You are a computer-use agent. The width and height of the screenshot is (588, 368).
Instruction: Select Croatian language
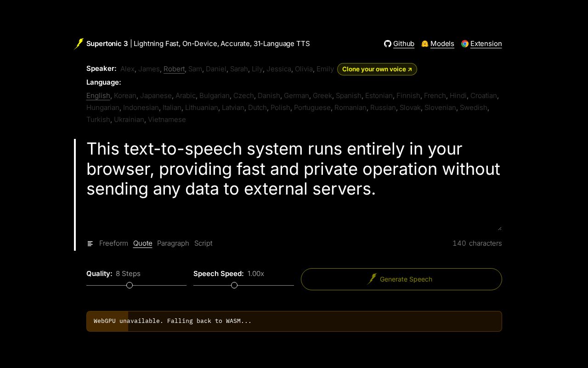[x=484, y=96]
